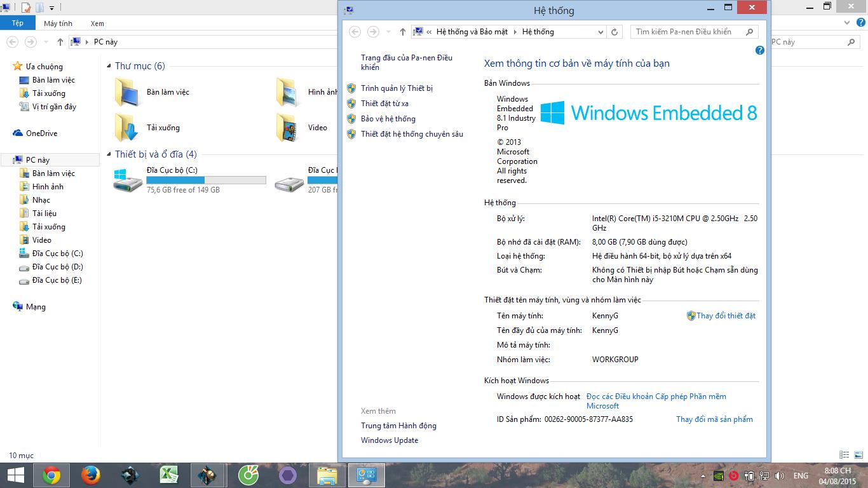Open Trình quản lý Thiết bị link
This screenshot has height=488, width=868.
coord(397,88)
